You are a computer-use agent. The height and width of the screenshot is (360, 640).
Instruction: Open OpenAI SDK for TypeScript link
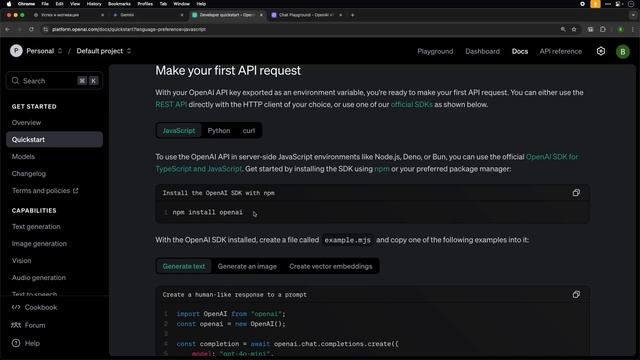[552, 157]
